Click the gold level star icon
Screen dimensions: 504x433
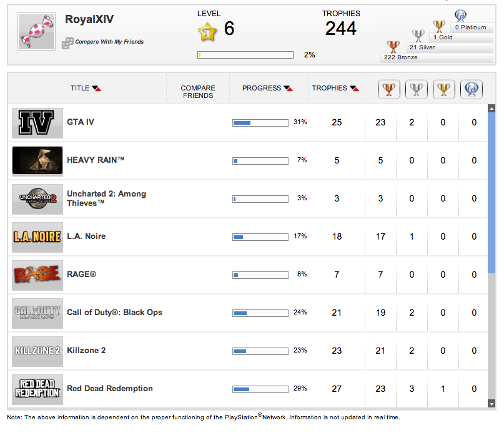click(207, 31)
